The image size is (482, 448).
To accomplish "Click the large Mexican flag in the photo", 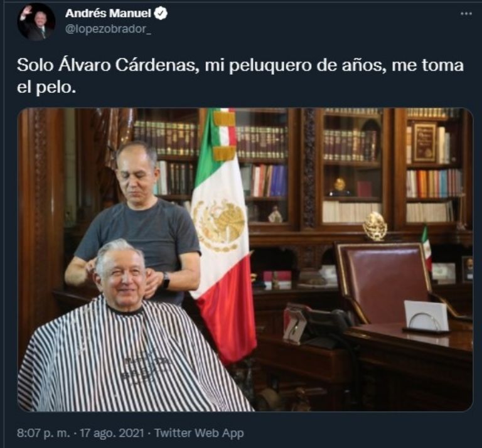I will point(223,235).
